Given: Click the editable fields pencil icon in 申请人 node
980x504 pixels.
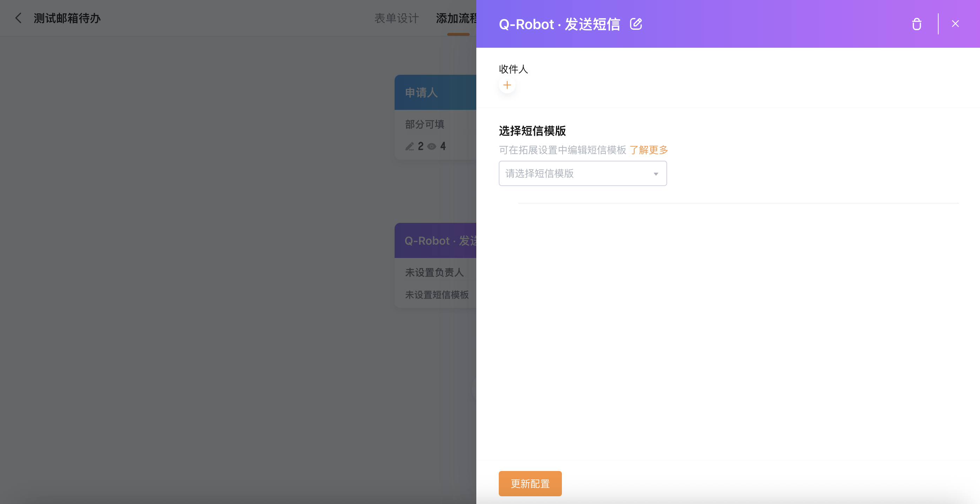Looking at the screenshot, I should (x=409, y=146).
